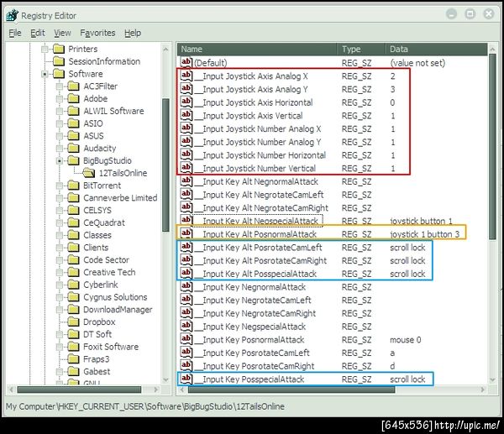Select the Audacity key

(x=100, y=148)
